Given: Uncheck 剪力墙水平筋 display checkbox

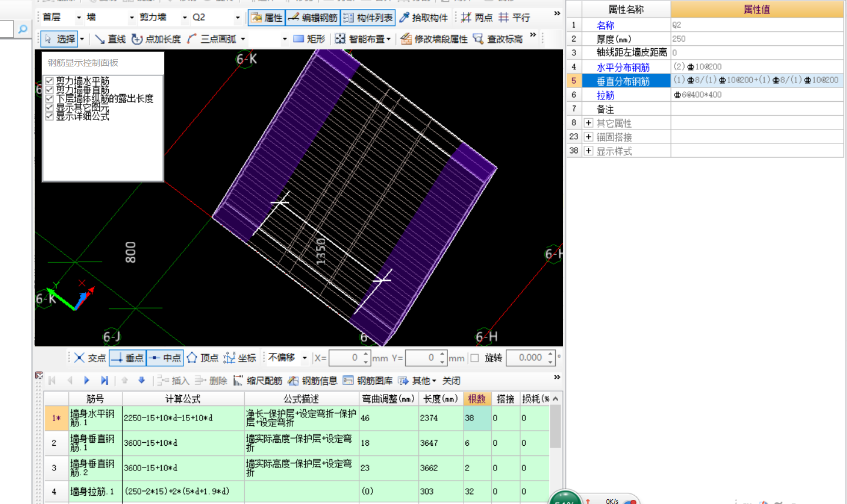Looking at the screenshot, I should click(49, 81).
